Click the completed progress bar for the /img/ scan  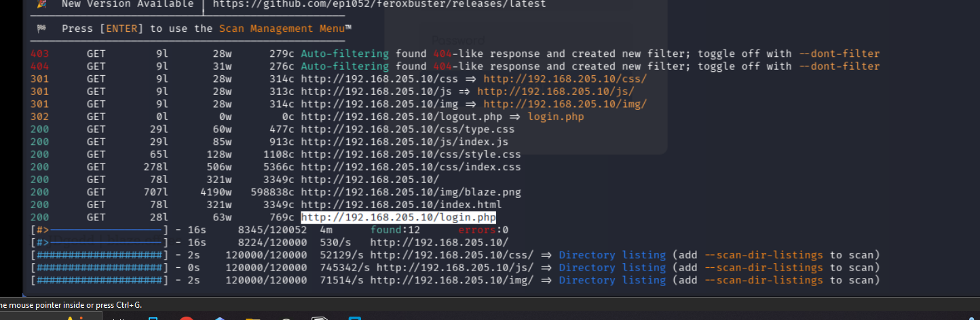point(98,280)
